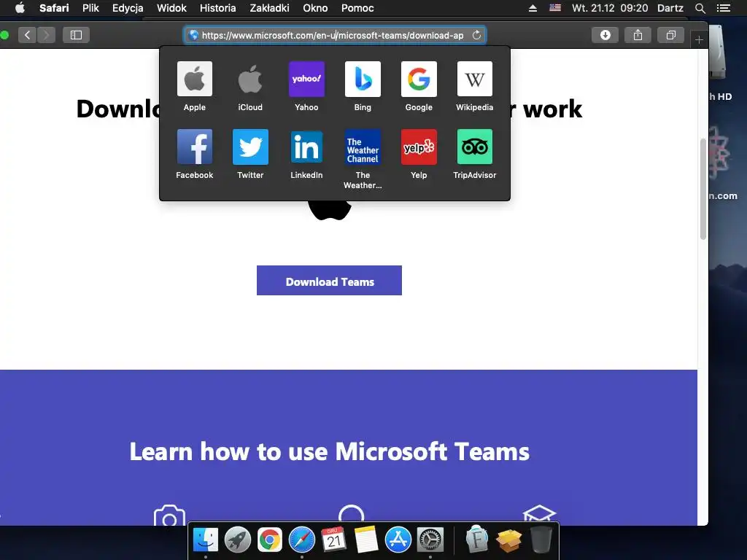Click the address bar URL field
The height and width of the screenshot is (560, 747).
[x=335, y=35]
